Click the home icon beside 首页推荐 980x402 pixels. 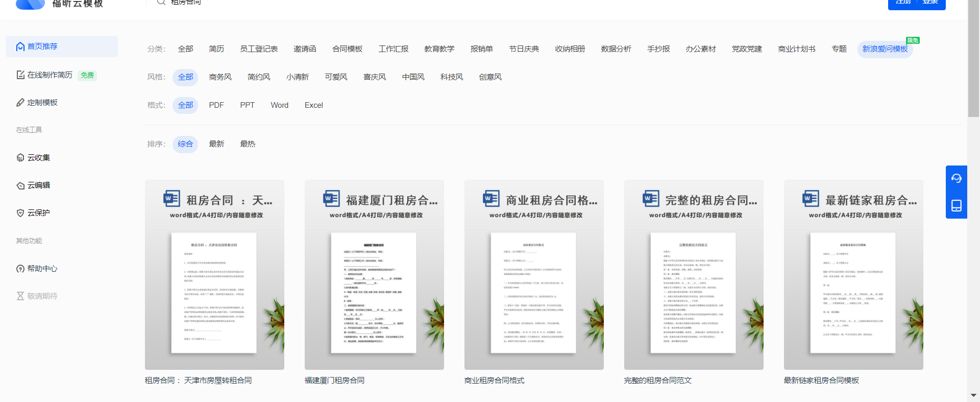[x=20, y=46]
